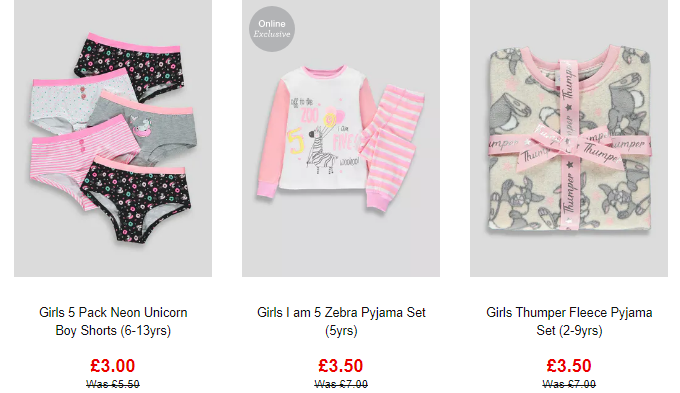Open the Neon Unicorn Boy Shorts product image
The image size is (680, 393).
113,138
